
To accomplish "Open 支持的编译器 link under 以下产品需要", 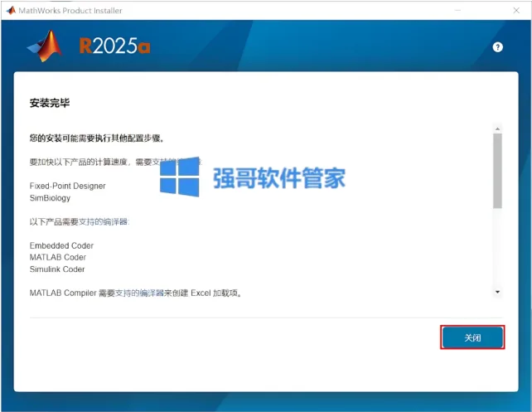I will (103, 222).
